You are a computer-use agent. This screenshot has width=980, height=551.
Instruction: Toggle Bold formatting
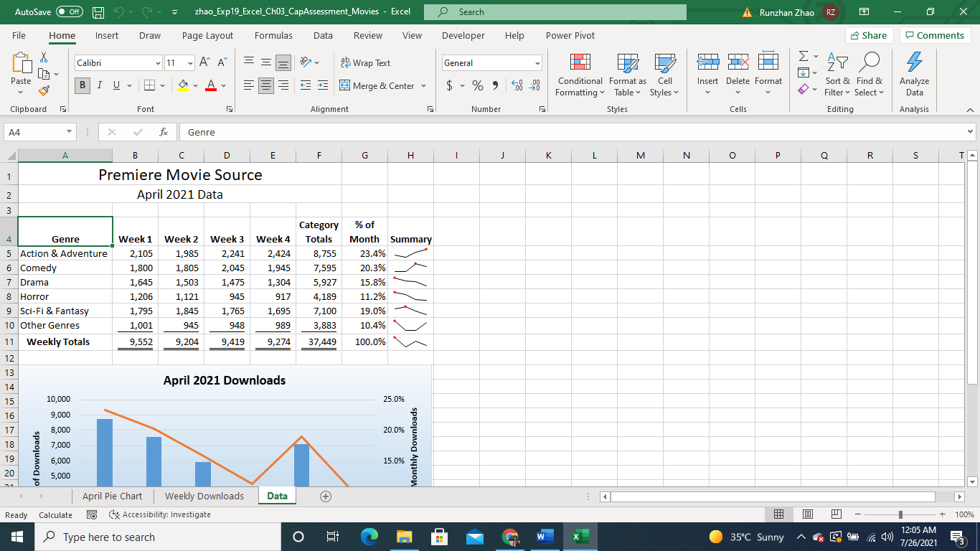coord(82,85)
